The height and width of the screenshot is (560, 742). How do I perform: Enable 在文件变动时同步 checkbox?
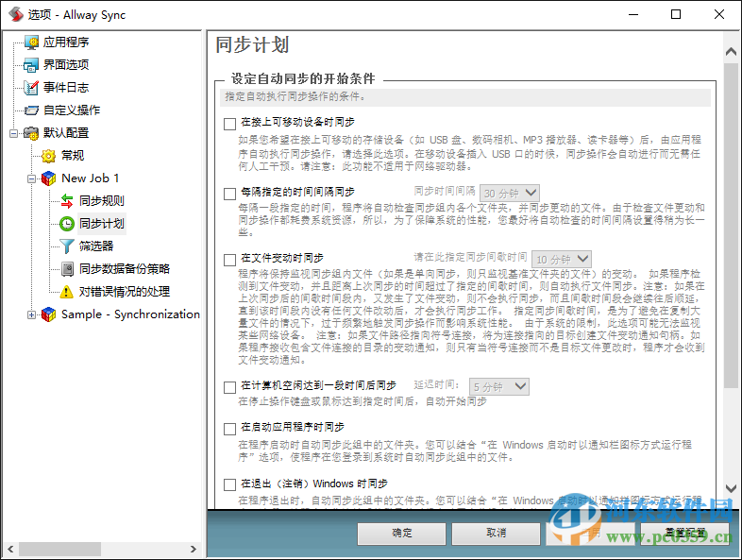tap(230, 260)
